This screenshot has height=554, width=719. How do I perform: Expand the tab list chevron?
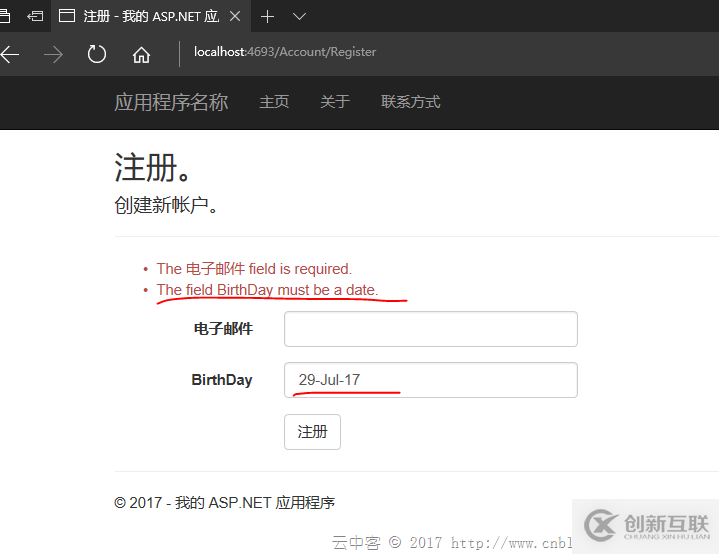[x=299, y=17]
